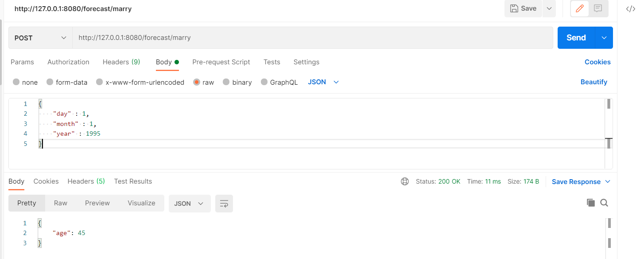Viewport: 644px width, 259px height.
Task: Click the "day" key in request body
Action: click(62, 114)
